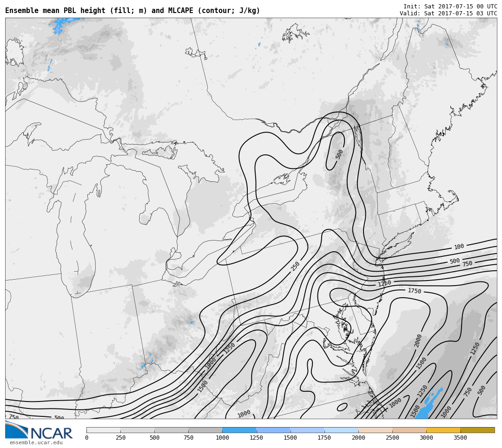Pick the 1750–2000 palest blue colorbar swatch
The height and width of the screenshot is (448, 502).
pos(341,430)
